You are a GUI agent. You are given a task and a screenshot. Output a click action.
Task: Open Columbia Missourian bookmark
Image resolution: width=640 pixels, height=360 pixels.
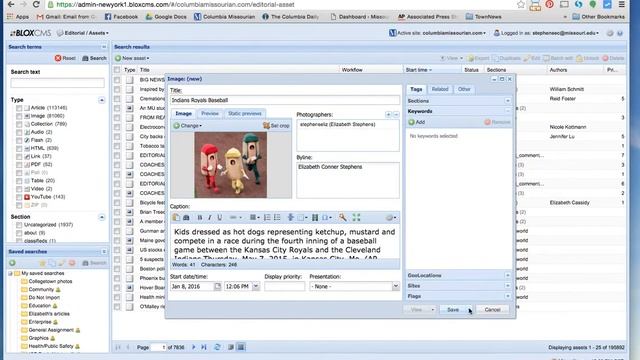tap(224, 17)
